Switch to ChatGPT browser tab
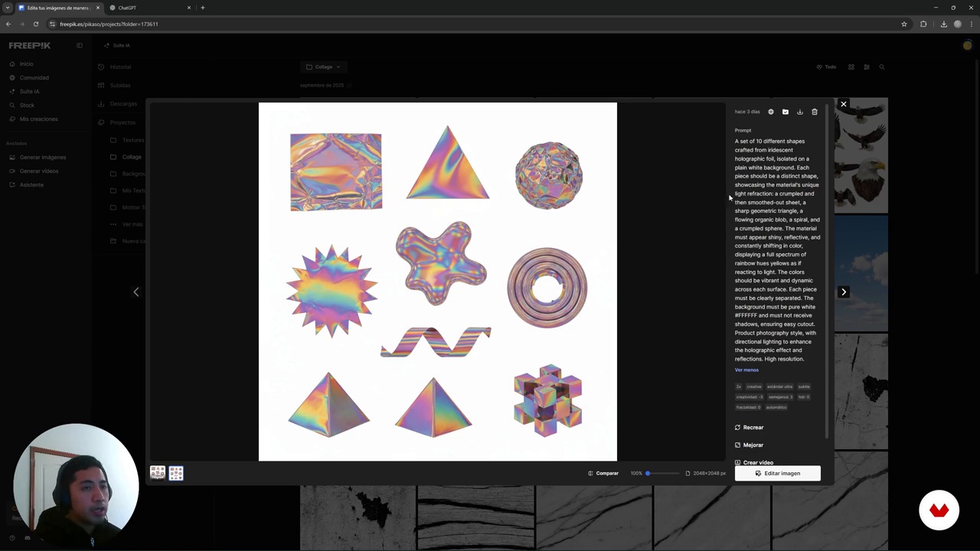The image size is (980, 551). tap(149, 8)
